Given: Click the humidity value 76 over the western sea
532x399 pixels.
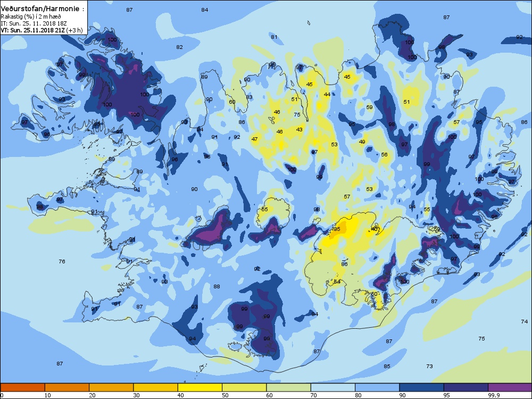Looking at the screenshot, I should [x=62, y=262].
